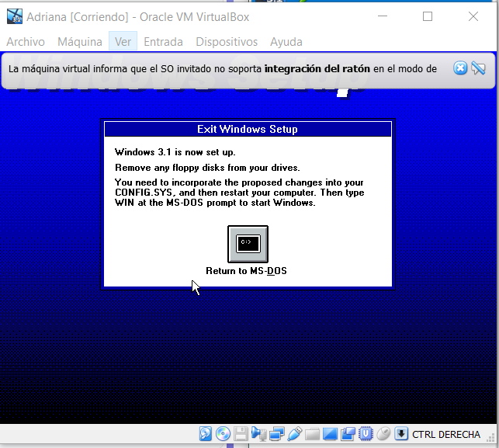Screen dimensions: 499x448
Task: Expand the Dispositivos menu
Action: coord(226,42)
